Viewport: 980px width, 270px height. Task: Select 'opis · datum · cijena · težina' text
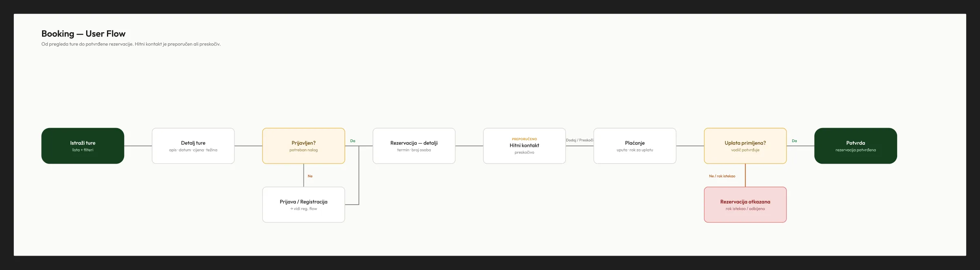pyautogui.click(x=193, y=150)
